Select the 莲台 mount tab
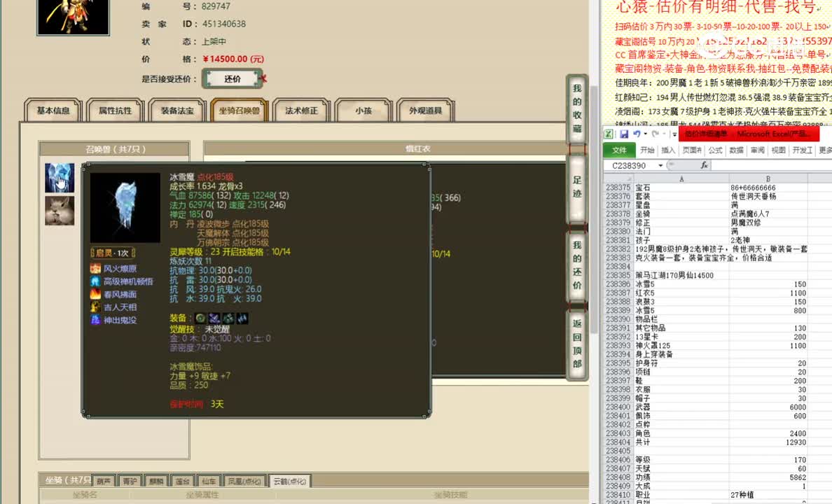Viewport: 832px width, 504px height. click(183, 481)
